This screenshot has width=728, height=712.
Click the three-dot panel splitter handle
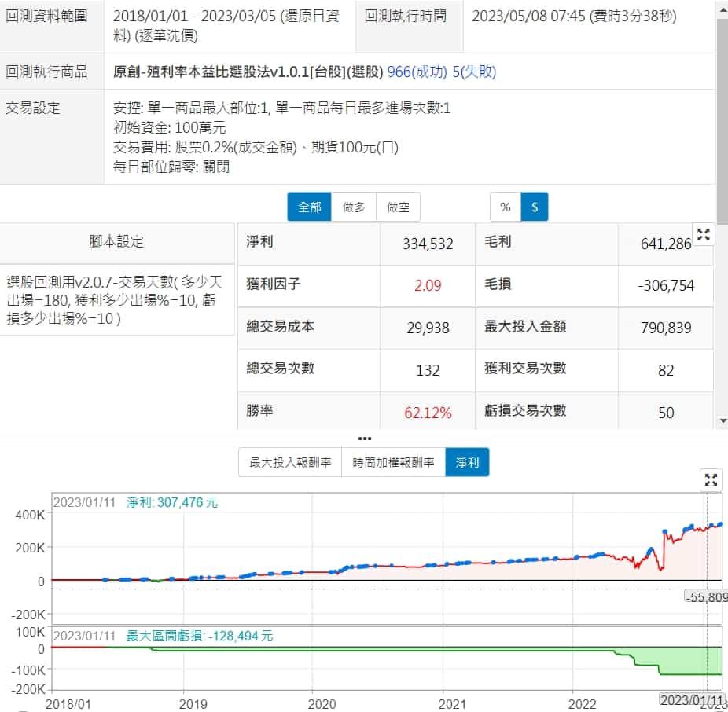tap(364, 438)
